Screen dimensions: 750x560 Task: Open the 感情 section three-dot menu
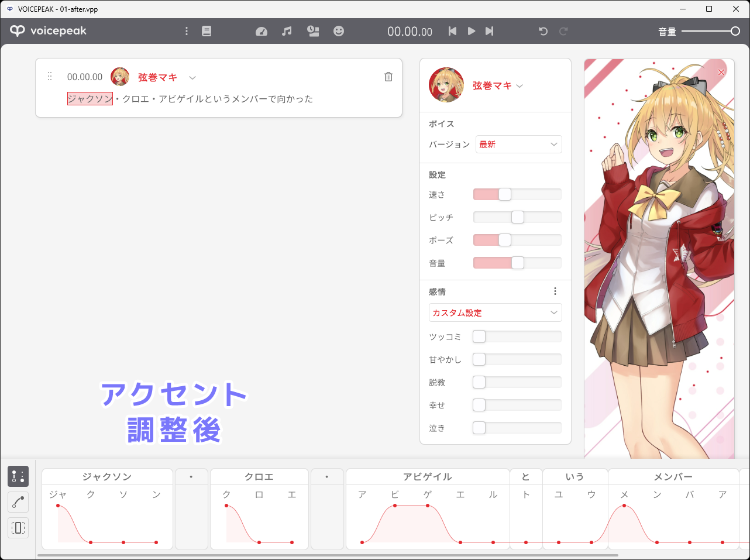coord(555,291)
